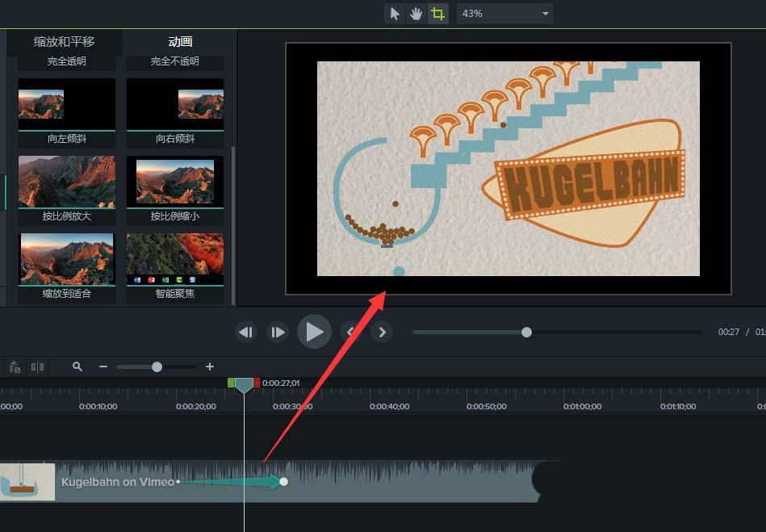Viewport: 766px width, 532px height.
Task: Select the Pan hand tool
Action: point(416,13)
